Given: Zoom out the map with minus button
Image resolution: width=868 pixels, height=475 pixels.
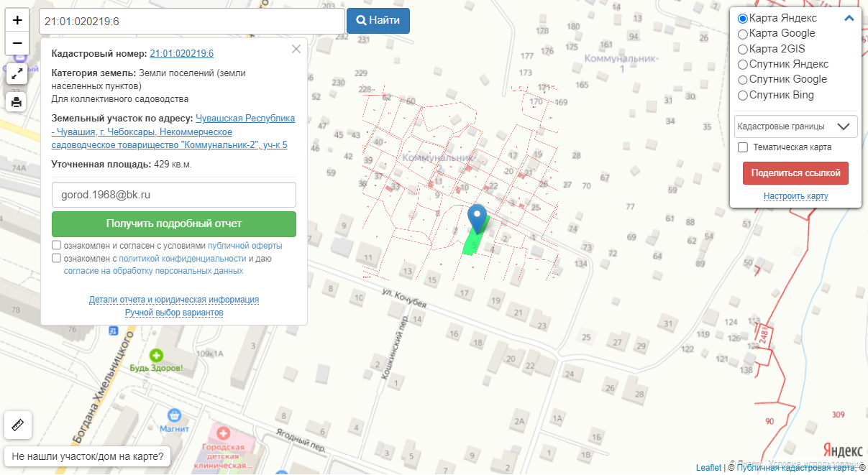Looking at the screenshot, I should coord(17,43).
